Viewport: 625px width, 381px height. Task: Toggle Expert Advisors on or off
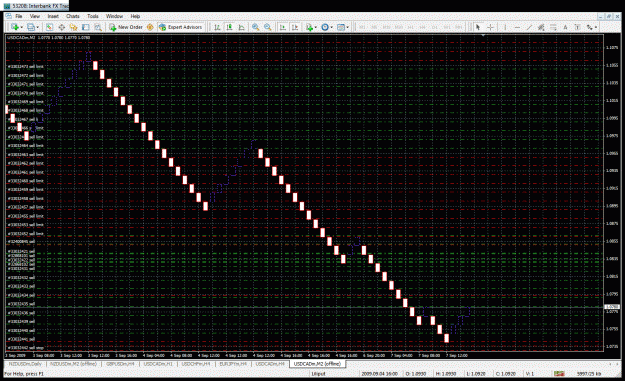[x=181, y=27]
